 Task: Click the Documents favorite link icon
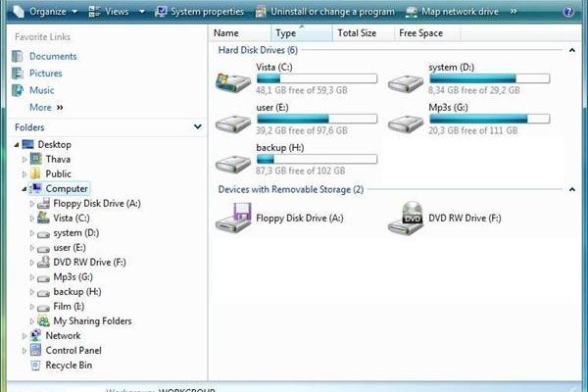(18, 56)
